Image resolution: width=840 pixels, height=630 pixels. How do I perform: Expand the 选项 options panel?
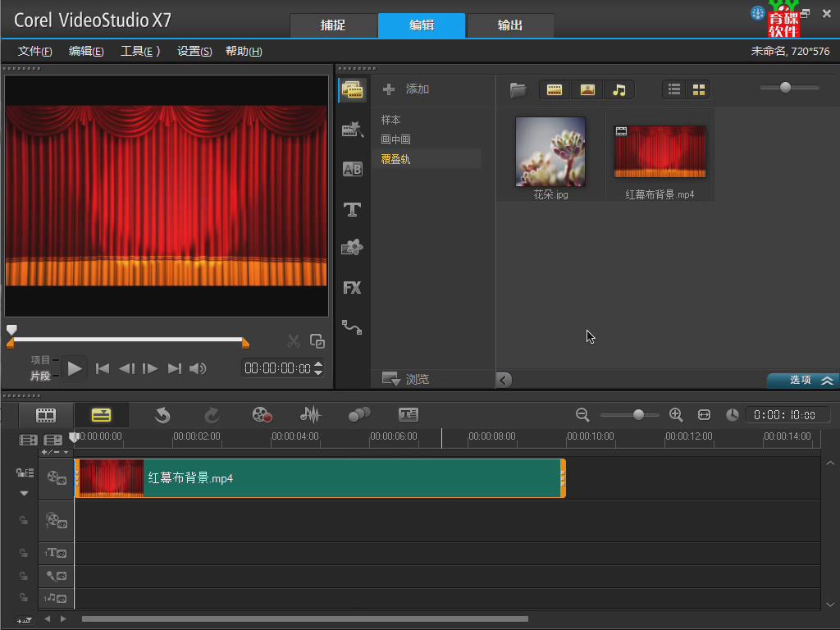pos(802,381)
